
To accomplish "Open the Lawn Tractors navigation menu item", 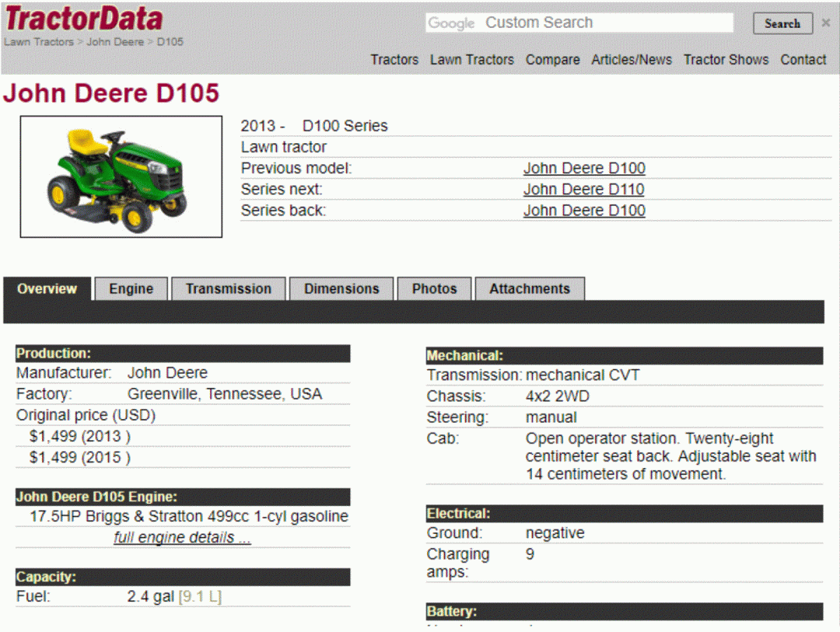I will coord(471,59).
